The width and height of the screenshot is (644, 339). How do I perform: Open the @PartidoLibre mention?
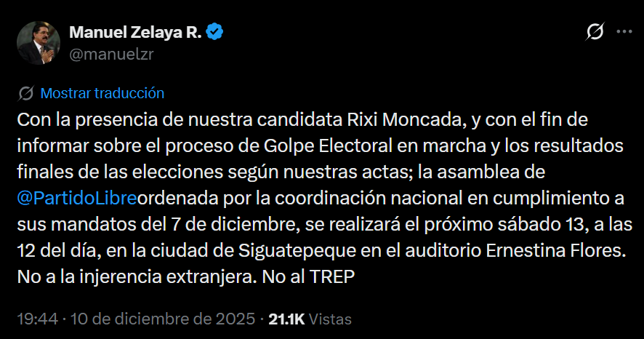click(x=76, y=198)
